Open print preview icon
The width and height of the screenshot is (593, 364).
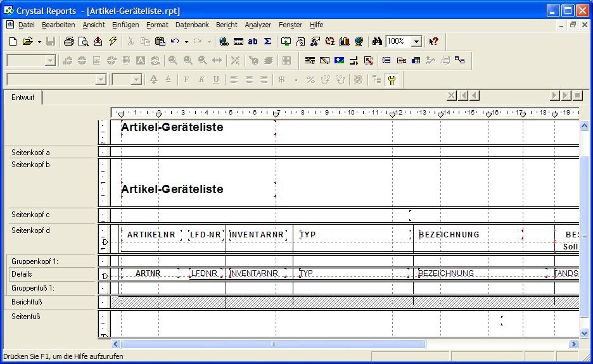(x=83, y=41)
